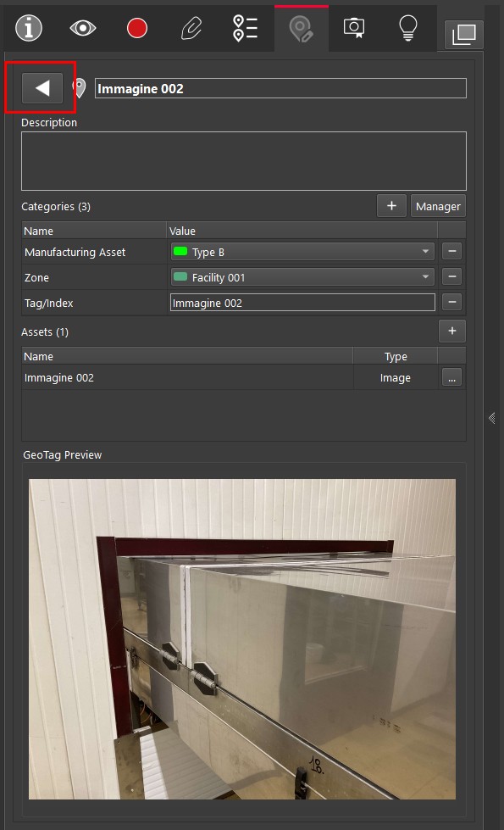The height and width of the screenshot is (830, 504).
Task: Open the attachments paperclip tab
Action: click(191, 28)
